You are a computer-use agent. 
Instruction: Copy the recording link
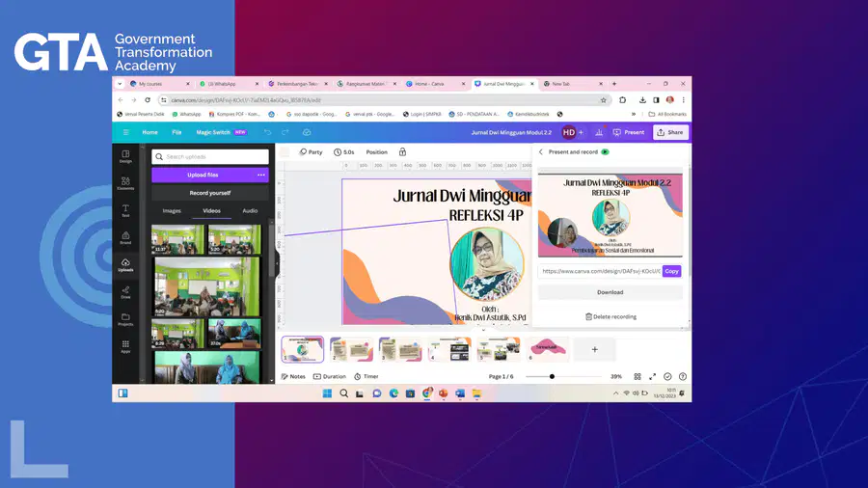(671, 271)
